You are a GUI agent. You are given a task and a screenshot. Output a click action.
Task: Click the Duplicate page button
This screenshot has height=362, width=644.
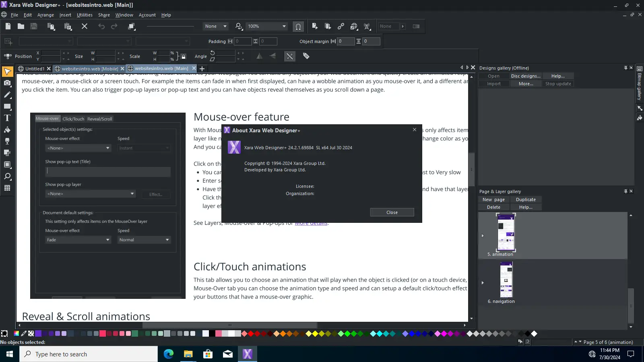(x=526, y=200)
